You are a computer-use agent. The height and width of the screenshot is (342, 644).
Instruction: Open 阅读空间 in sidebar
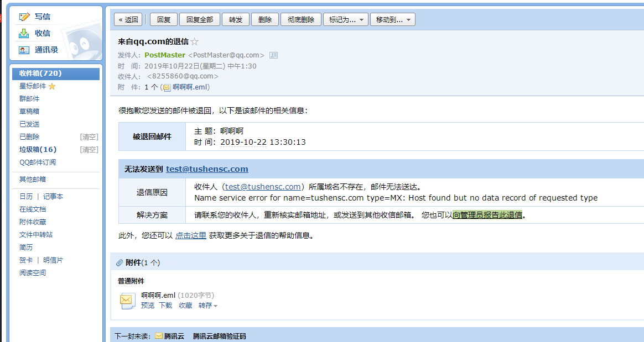click(x=33, y=273)
